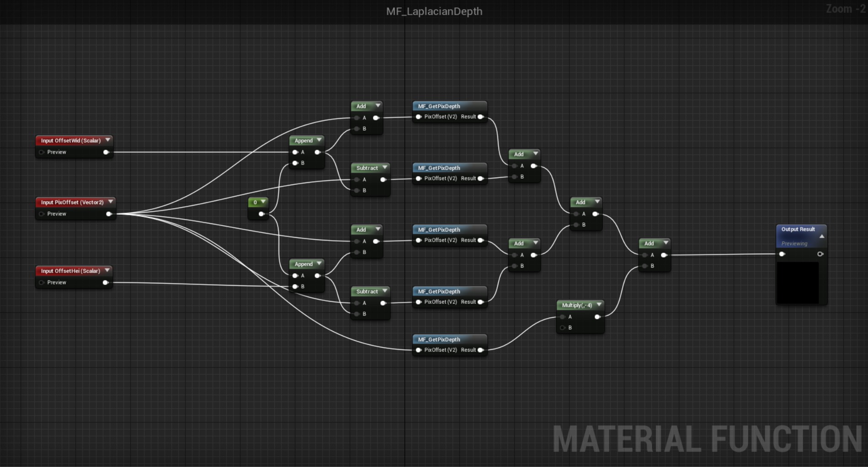Click the A pin on the upper Subtract node
The width and height of the screenshot is (868, 467).
pos(357,180)
